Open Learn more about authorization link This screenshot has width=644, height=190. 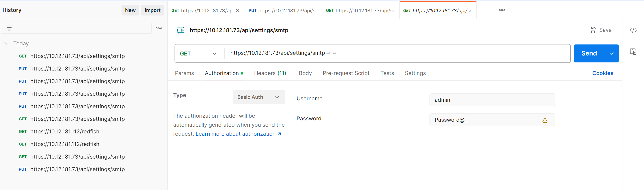(x=238, y=134)
